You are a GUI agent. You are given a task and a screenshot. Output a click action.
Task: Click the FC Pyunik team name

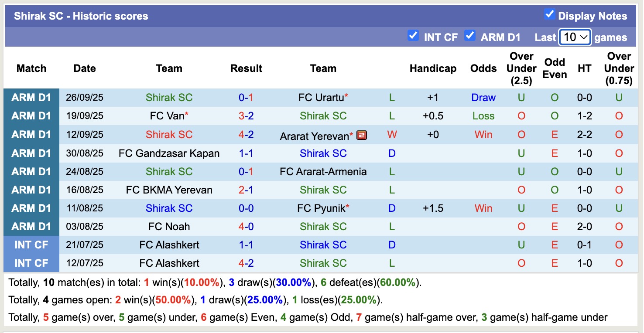click(x=321, y=208)
